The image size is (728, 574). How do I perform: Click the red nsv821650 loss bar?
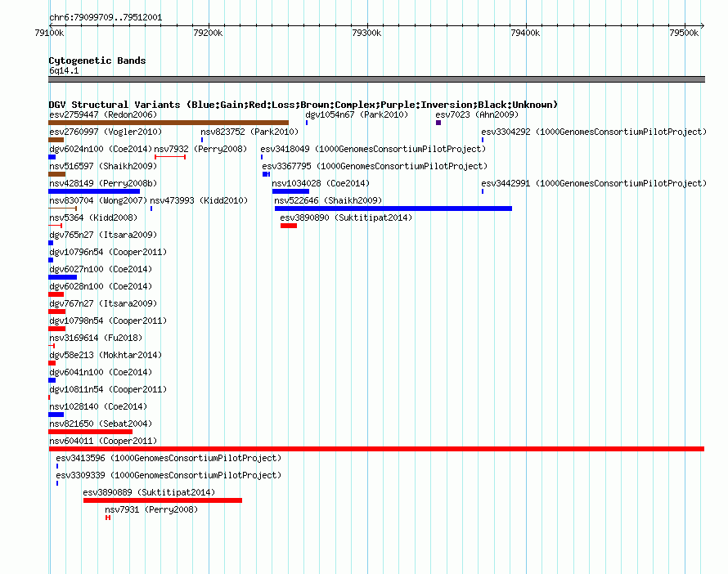click(x=91, y=432)
